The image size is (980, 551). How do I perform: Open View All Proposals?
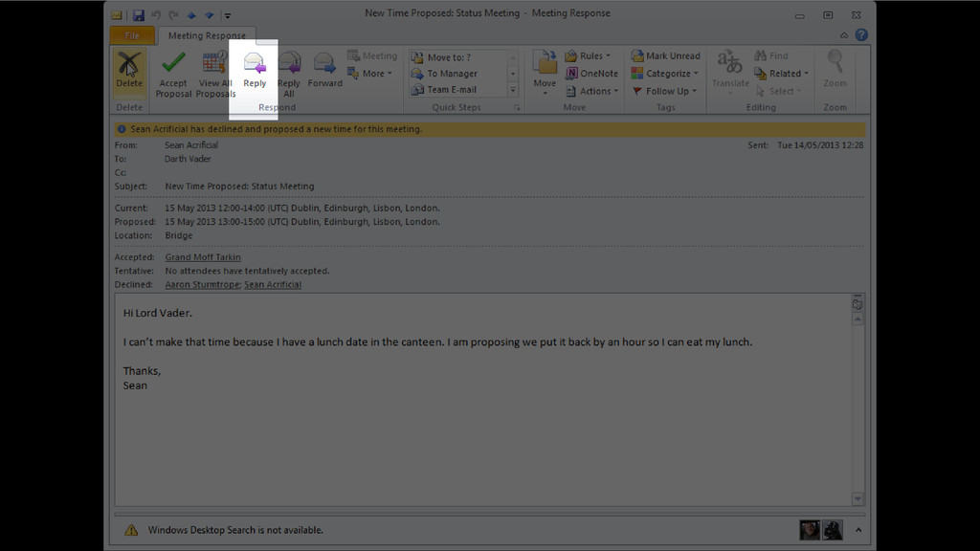(215, 74)
